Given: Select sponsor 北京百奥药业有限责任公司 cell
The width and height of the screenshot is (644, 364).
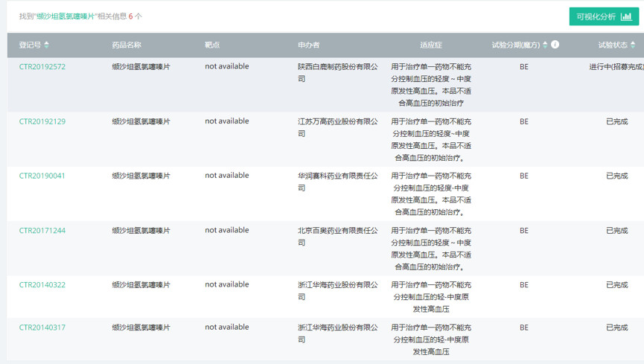Looking at the screenshot, I should tap(337, 236).
